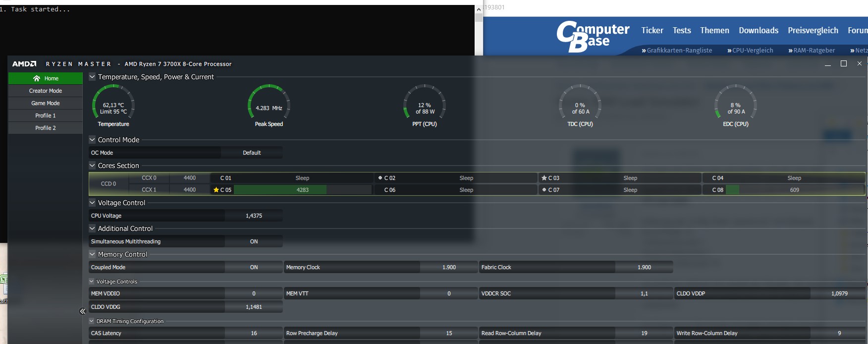
Task: Collapse the sidebar with the double-chevron icon
Action: click(82, 311)
